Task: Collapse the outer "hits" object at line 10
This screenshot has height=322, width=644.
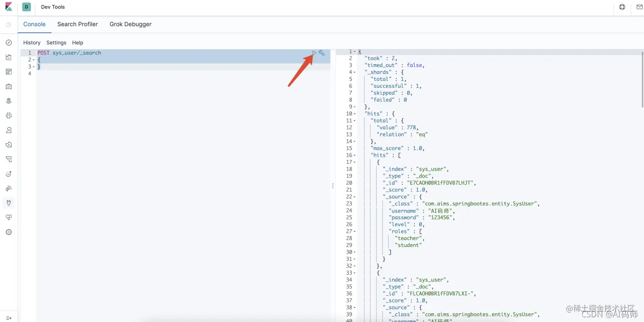Action: [355, 114]
